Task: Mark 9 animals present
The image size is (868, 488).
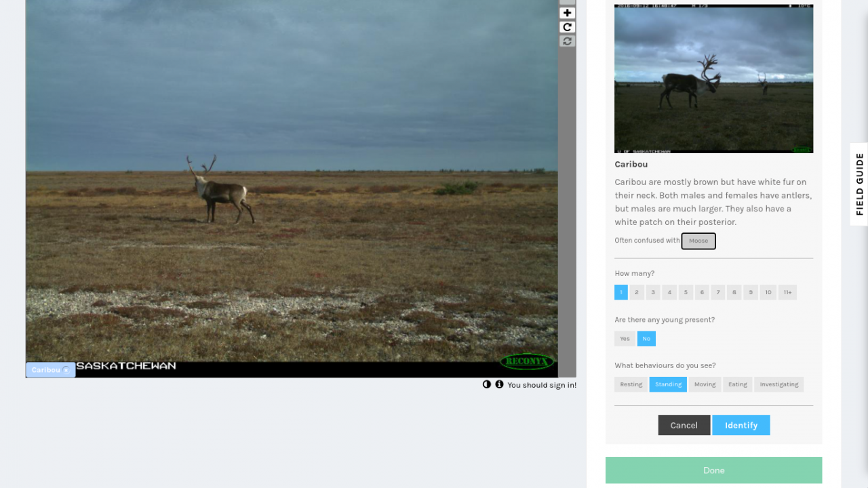Action: coord(750,292)
